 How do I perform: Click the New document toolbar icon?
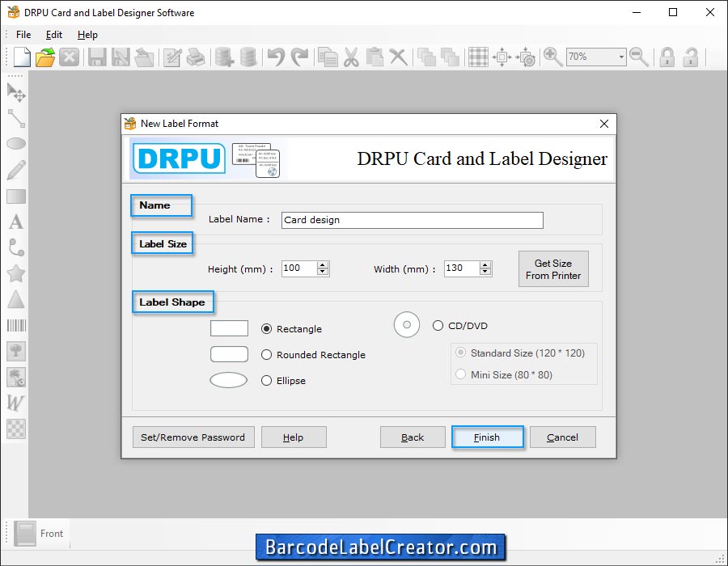point(22,57)
